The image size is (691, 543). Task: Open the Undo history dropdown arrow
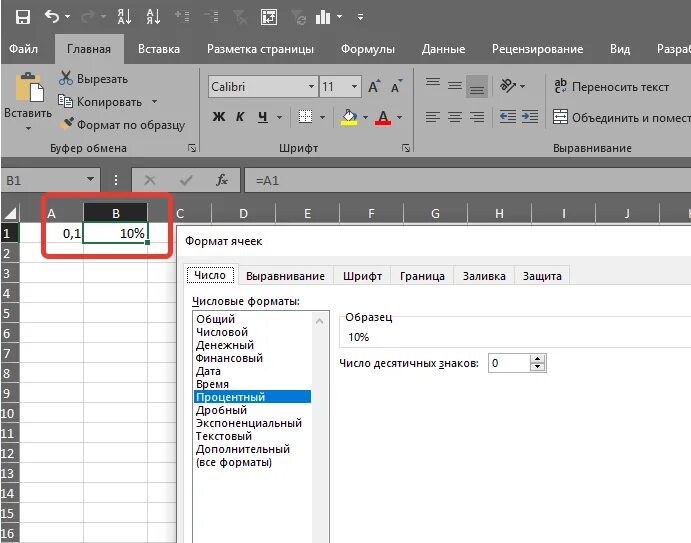point(67,17)
